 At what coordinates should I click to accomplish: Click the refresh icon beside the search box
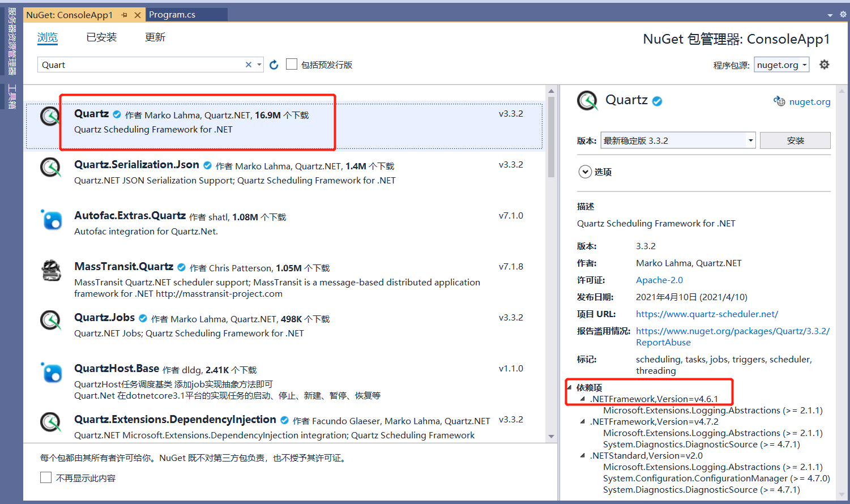274,65
